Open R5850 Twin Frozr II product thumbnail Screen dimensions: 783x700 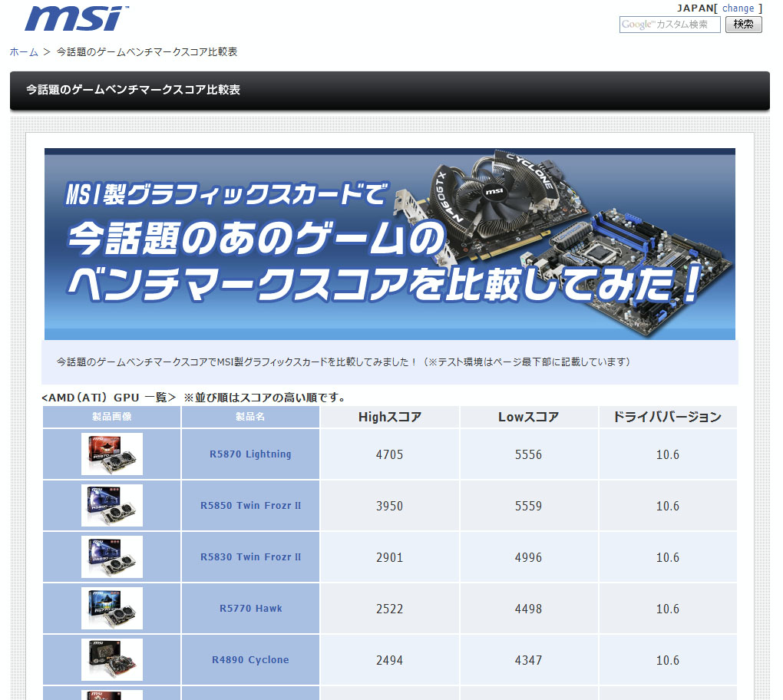pyautogui.click(x=112, y=505)
